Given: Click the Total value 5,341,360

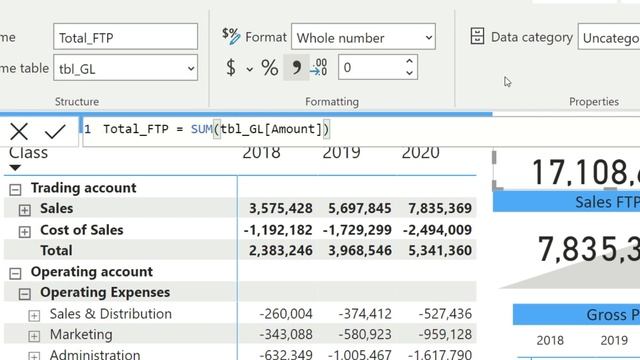Looking at the screenshot, I should pos(440,250).
